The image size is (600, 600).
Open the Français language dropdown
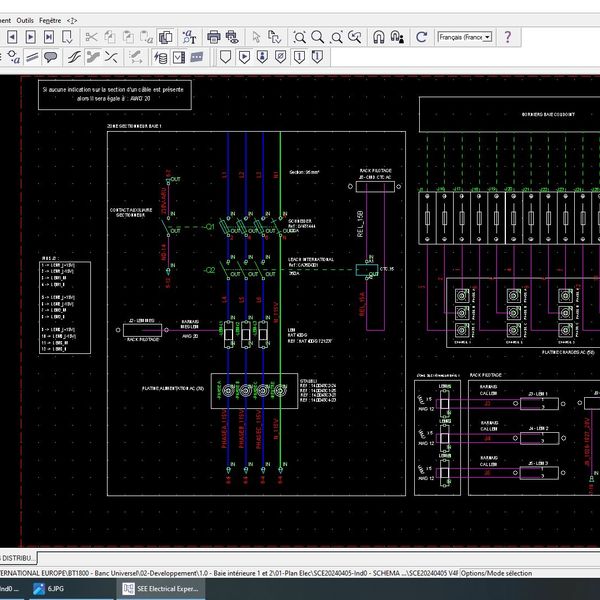coord(466,37)
